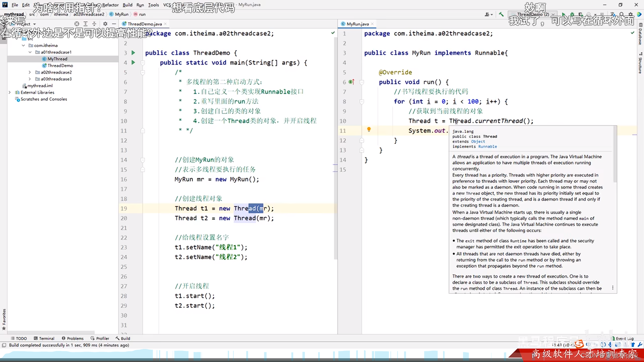Viewport: 644px width, 362px height.
Task: Open the Build menu
Action: [x=127, y=5]
